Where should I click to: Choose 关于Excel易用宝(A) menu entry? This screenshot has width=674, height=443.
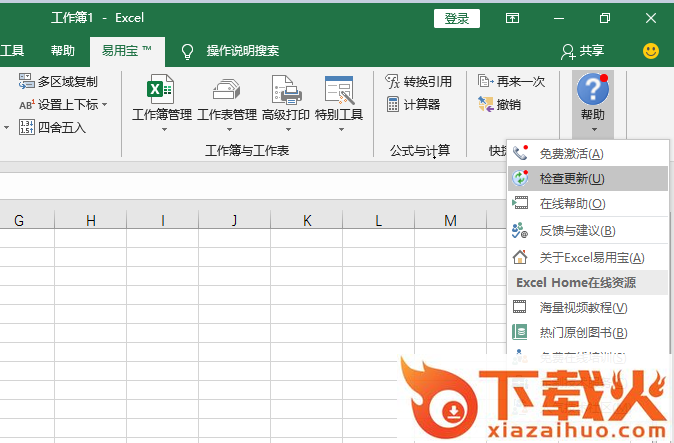(x=588, y=257)
